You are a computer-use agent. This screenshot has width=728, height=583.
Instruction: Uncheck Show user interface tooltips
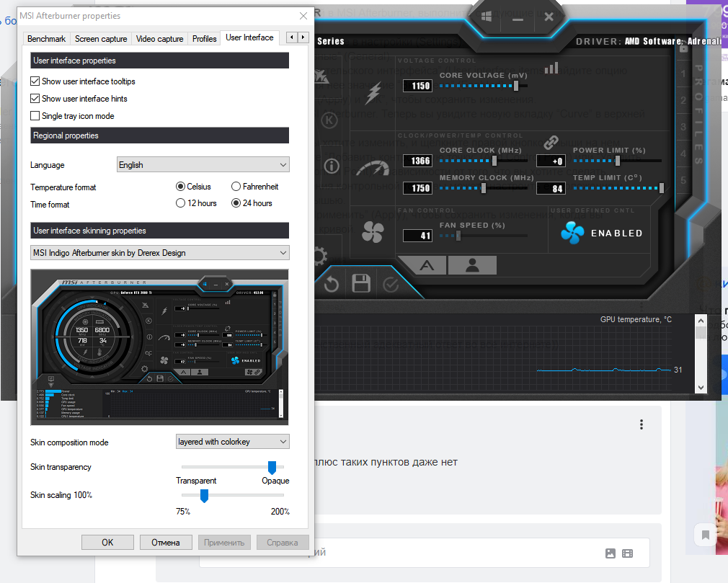pos(35,81)
